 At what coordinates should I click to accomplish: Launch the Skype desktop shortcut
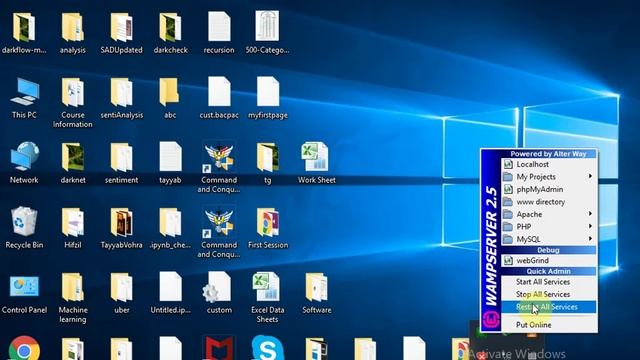267,348
